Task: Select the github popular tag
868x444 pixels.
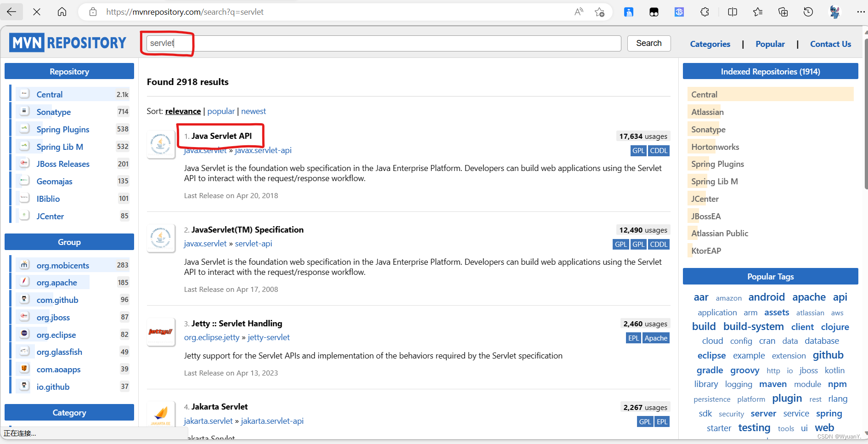Action: click(828, 355)
